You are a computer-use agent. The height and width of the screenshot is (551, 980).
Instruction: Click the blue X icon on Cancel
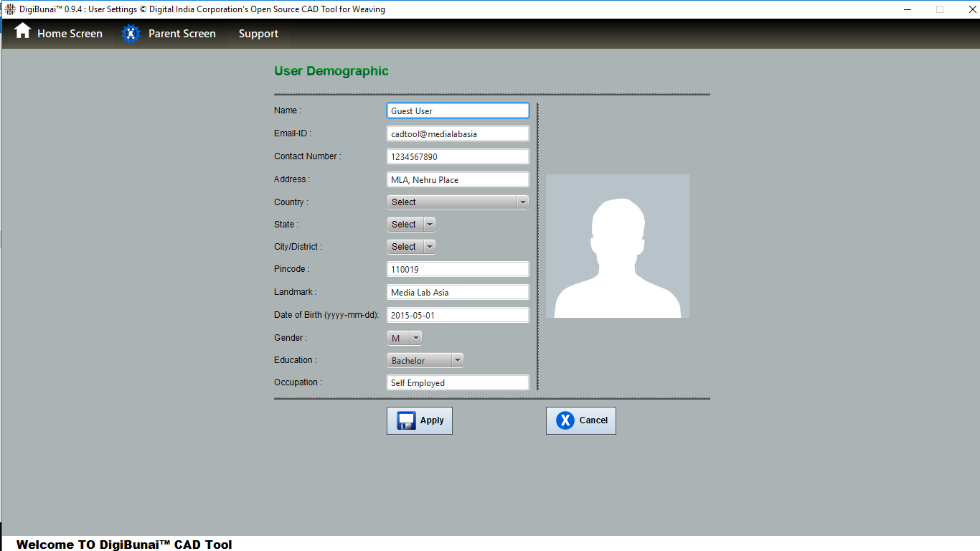(565, 420)
